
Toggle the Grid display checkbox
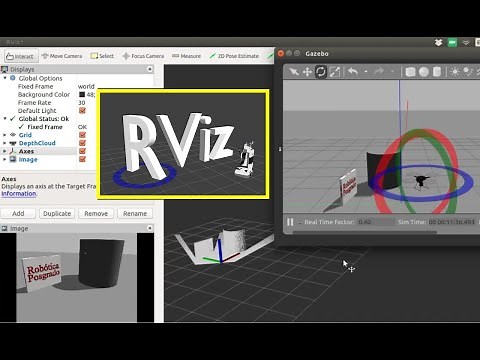[x=82, y=135]
